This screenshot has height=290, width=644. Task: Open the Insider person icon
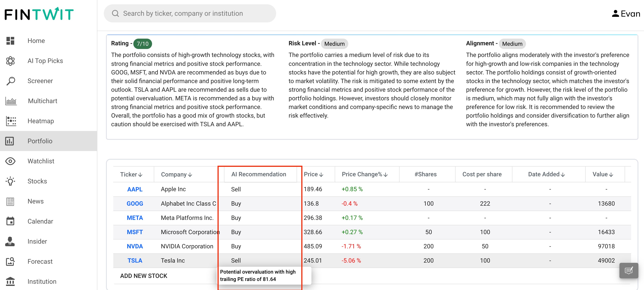point(10,241)
